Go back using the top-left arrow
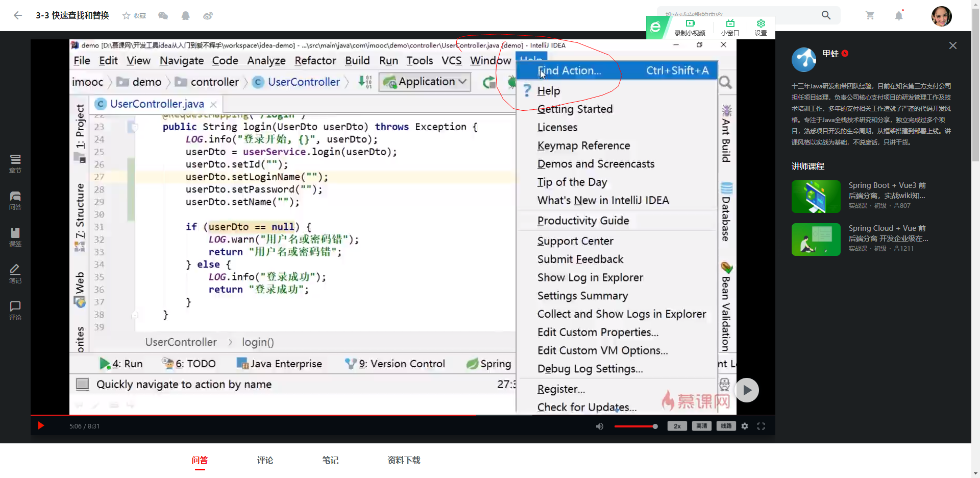The height and width of the screenshot is (478, 980). click(x=18, y=15)
